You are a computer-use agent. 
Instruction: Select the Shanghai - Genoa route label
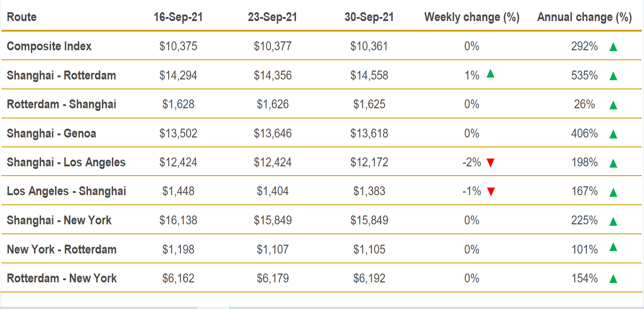click(51, 133)
